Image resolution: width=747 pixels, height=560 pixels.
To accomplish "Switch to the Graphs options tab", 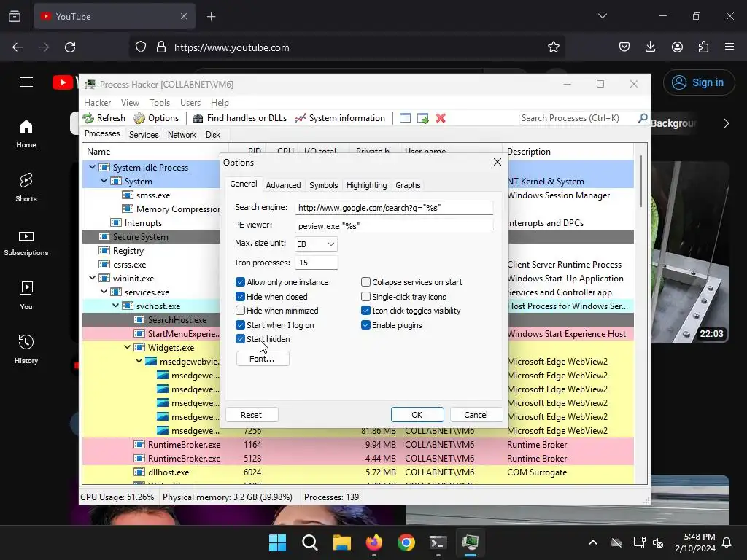I will coord(408,185).
